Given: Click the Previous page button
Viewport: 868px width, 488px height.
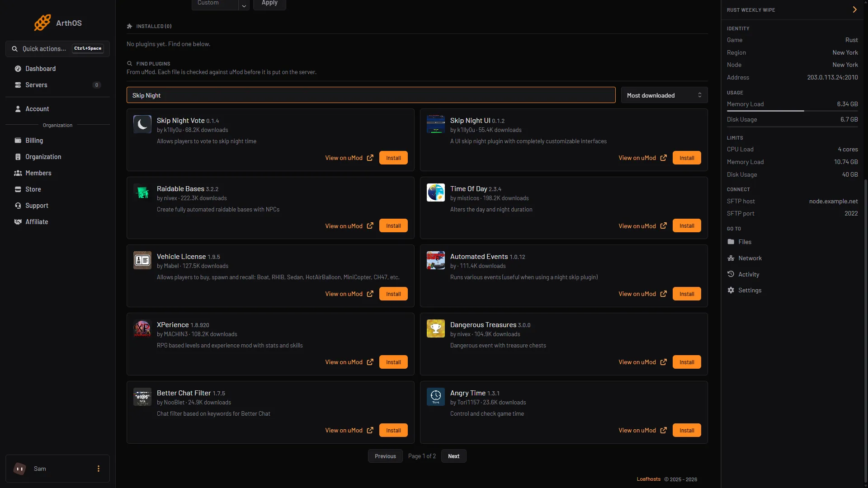Looking at the screenshot, I should point(385,456).
